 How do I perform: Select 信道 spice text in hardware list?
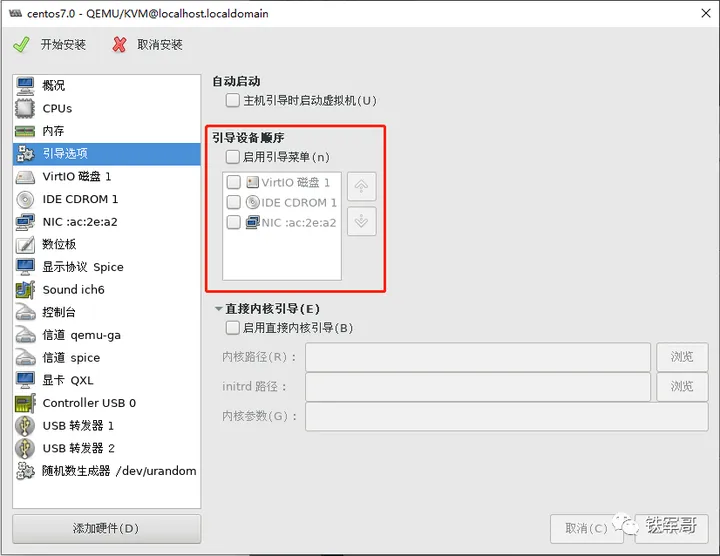(x=71, y=358)
